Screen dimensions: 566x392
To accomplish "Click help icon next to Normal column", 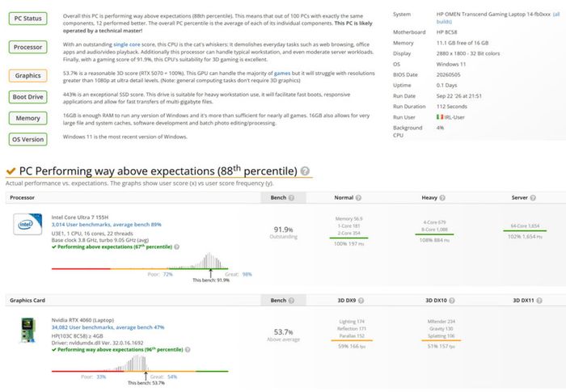I will [x=358, y=198].
